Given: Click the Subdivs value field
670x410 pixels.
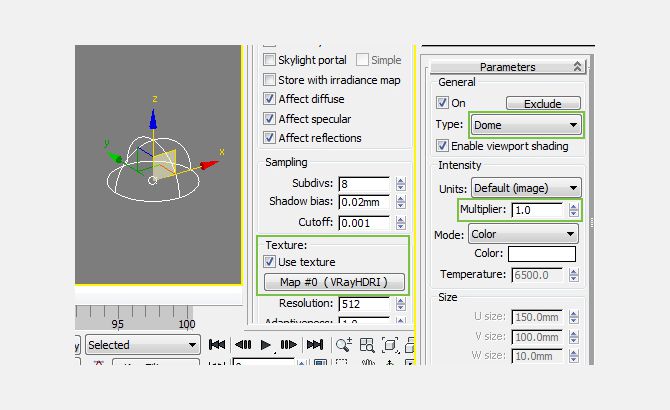Looking at the screenshot, I should click(x=364, y=184).
